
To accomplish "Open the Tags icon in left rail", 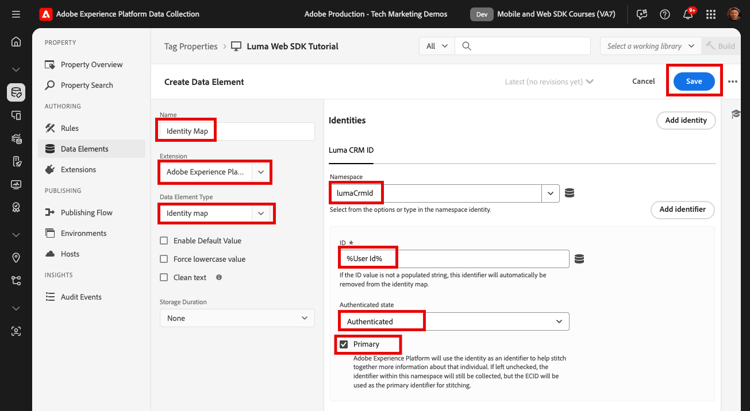I will tap(16, 92).
